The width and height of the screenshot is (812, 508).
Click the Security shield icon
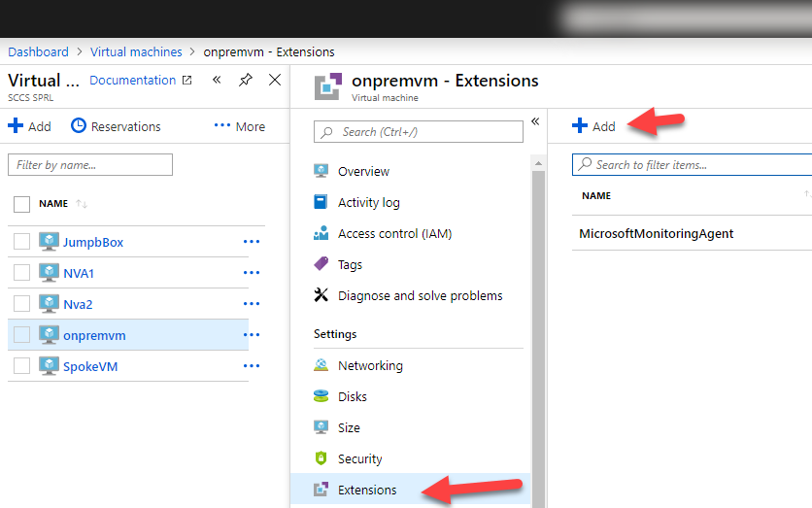point(321,458)
